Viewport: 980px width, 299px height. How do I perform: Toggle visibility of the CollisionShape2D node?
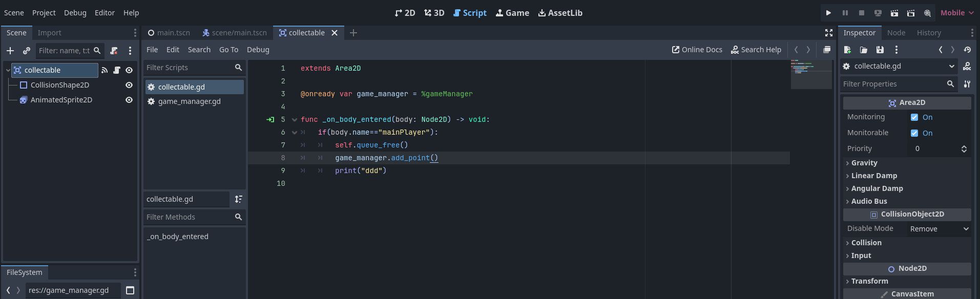coord(129,85)
